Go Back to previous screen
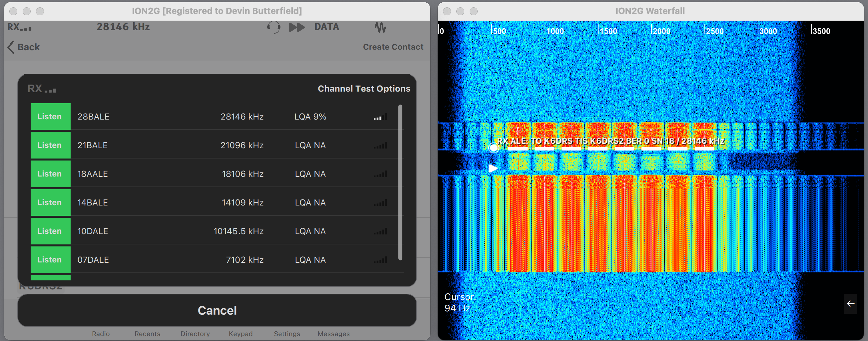Viewport: 868px width, 341px height. click(24, 47)
